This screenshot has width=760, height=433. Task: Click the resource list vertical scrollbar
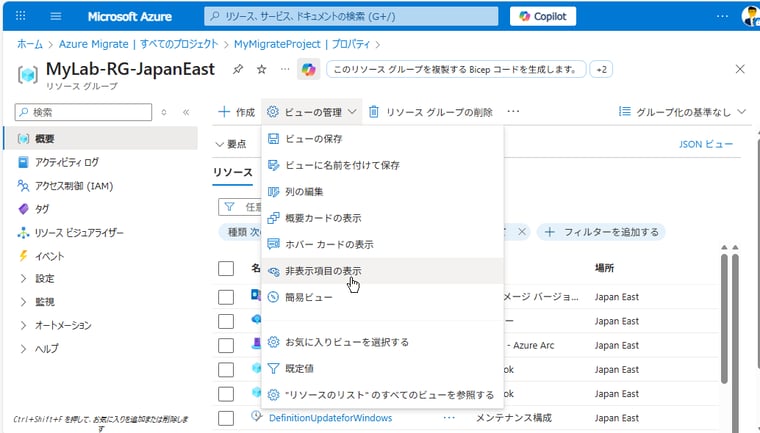[724, 318]
